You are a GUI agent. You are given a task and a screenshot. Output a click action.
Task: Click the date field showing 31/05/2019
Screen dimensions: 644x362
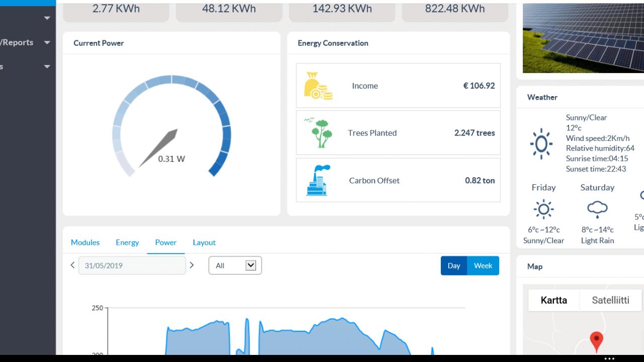coord(132,265)
